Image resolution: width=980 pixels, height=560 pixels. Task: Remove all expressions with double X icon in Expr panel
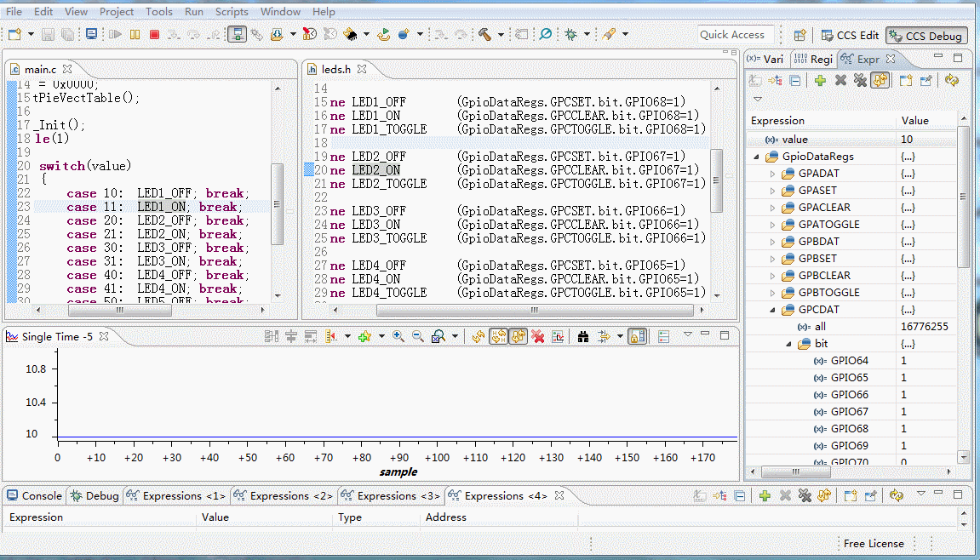click(860, 80)
